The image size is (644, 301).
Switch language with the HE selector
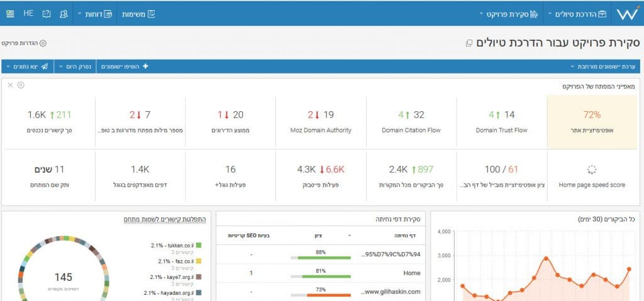[28, 13]
